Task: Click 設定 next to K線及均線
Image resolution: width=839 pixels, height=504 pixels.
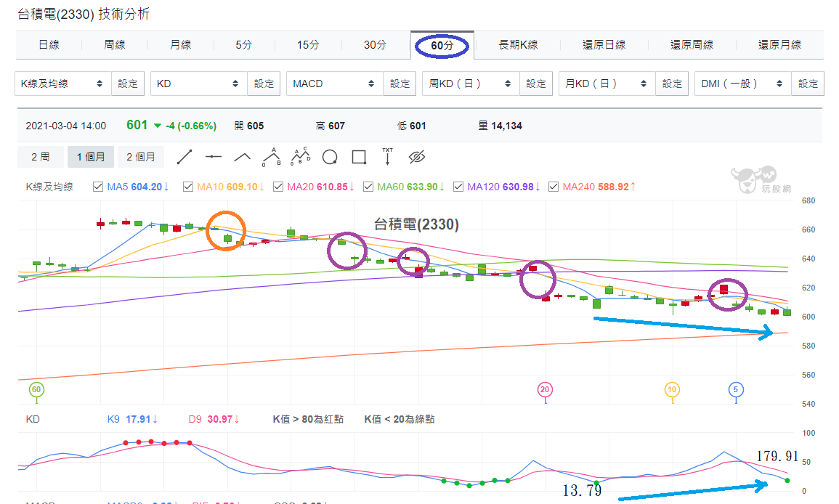Action: coord(128,84)
